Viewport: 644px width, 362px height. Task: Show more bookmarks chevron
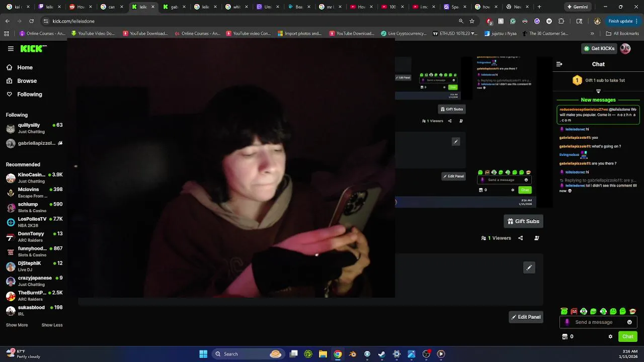click(x=592, y=34)
